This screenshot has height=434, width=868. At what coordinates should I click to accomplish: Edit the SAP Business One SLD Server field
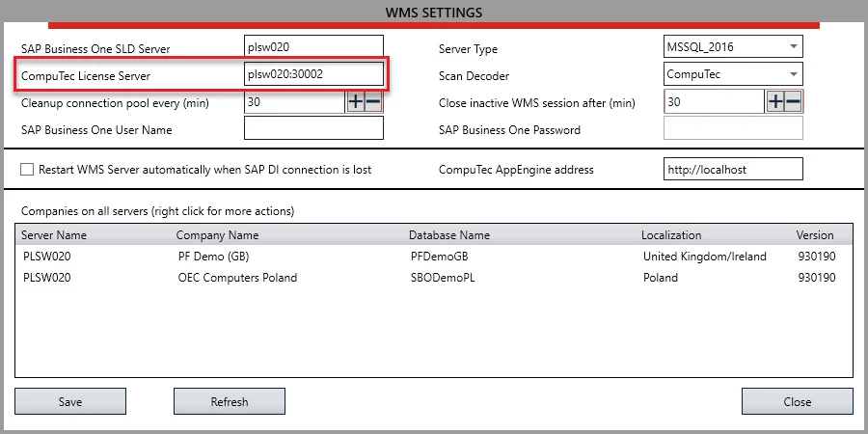313,47
